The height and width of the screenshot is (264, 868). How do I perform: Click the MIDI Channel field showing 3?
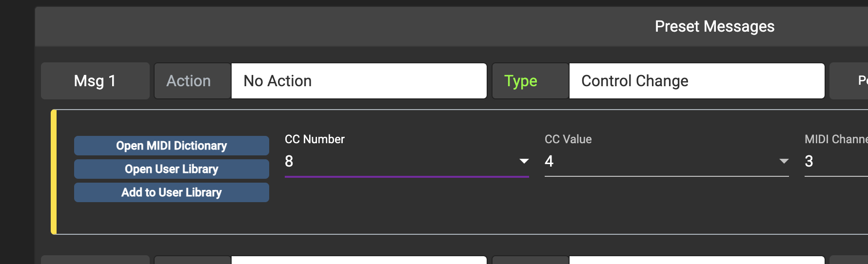tap(834, 161)
